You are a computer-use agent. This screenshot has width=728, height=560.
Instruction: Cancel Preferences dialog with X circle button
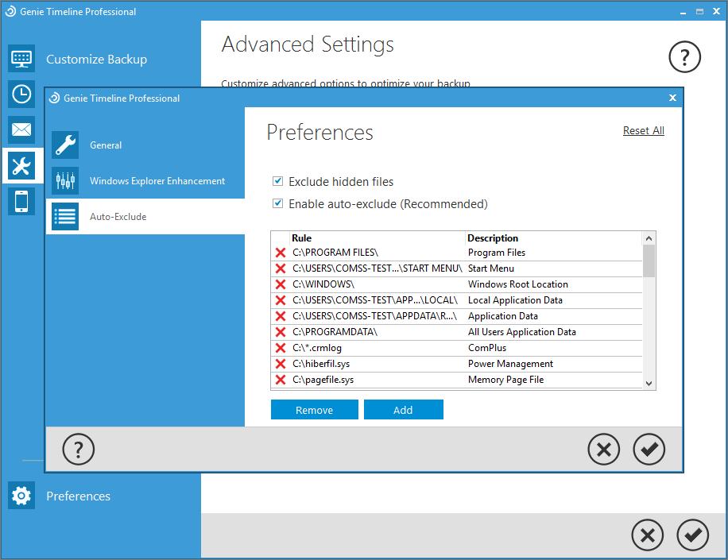(x=604, y=450)
